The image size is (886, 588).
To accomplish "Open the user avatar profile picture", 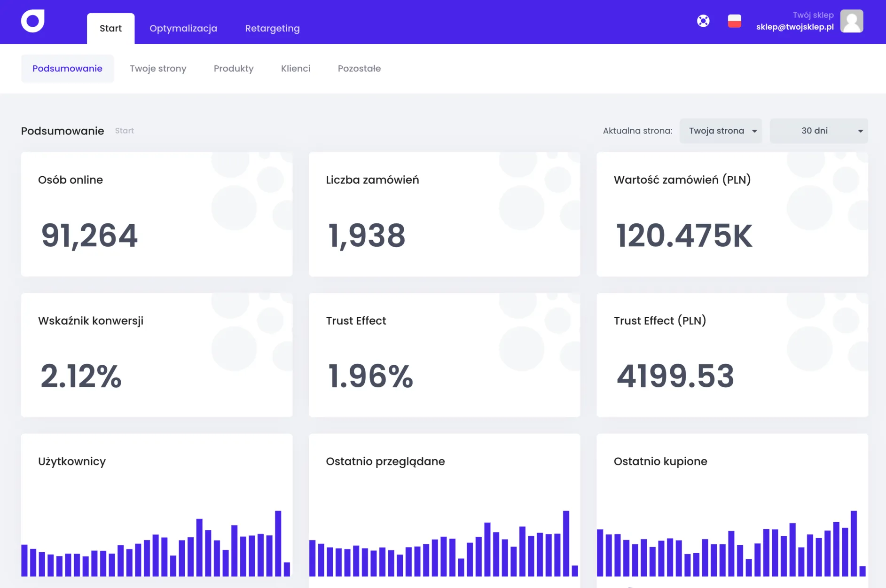I will click(x=852, y=21).
